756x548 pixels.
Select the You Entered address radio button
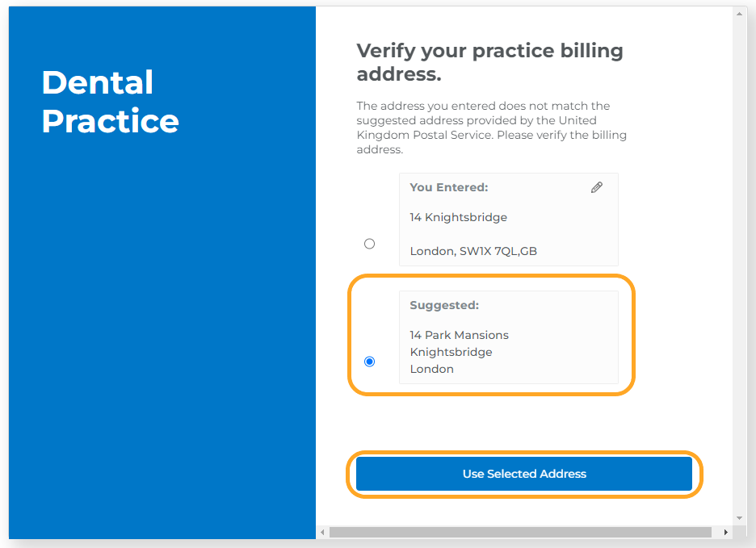369,244
